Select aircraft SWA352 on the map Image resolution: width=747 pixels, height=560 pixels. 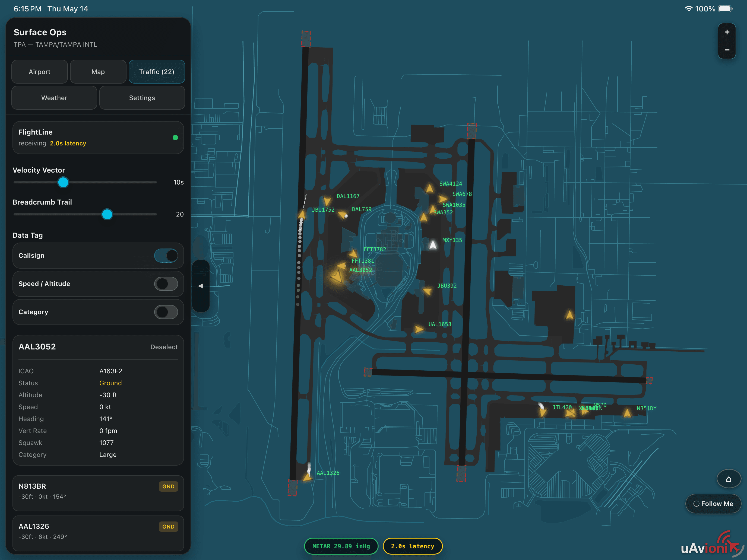click(424, 217)
